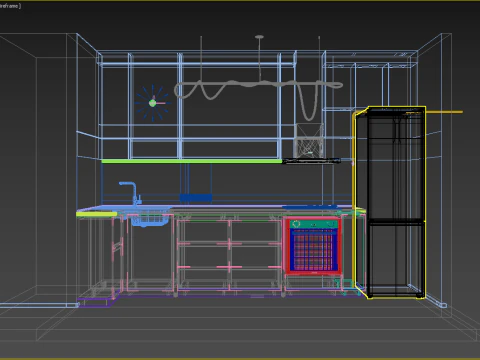480x360 pixels.
Task: Pick the blue kitchen faucet object
Action: (x=131, y=193)
